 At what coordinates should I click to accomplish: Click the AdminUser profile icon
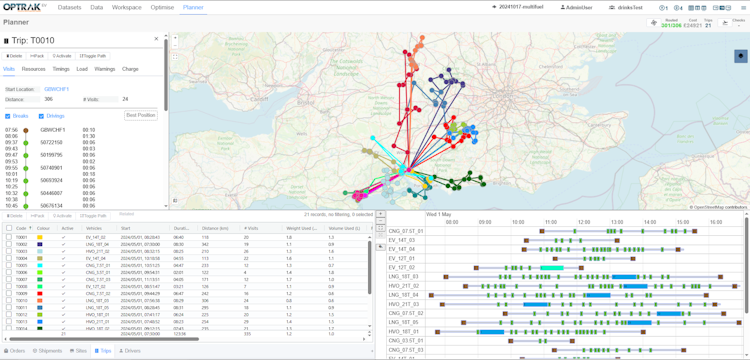pyautogui.click(x=563, y=8)
